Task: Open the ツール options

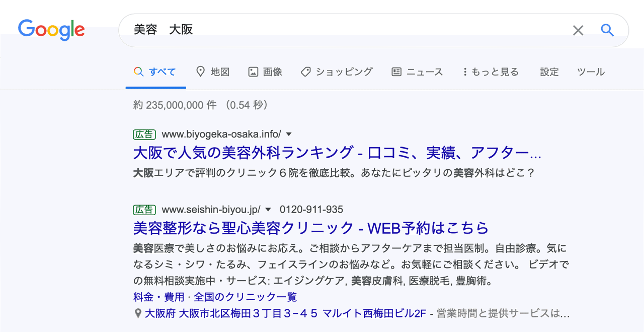Action: tap(591, 72)
